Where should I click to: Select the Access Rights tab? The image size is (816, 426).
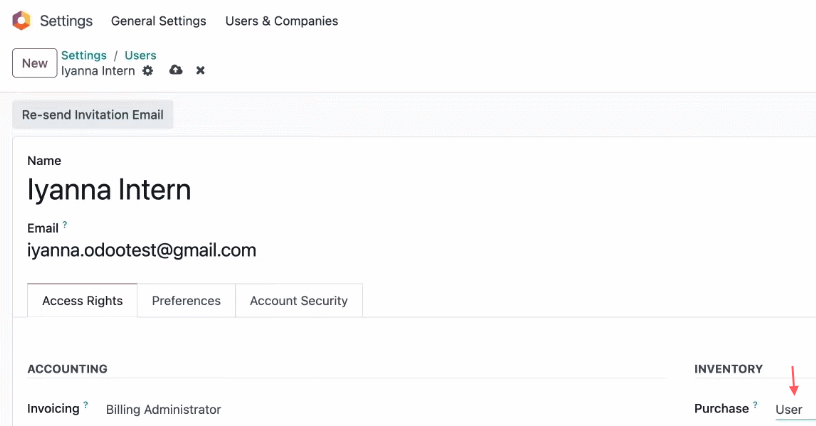tap(82, 301)
